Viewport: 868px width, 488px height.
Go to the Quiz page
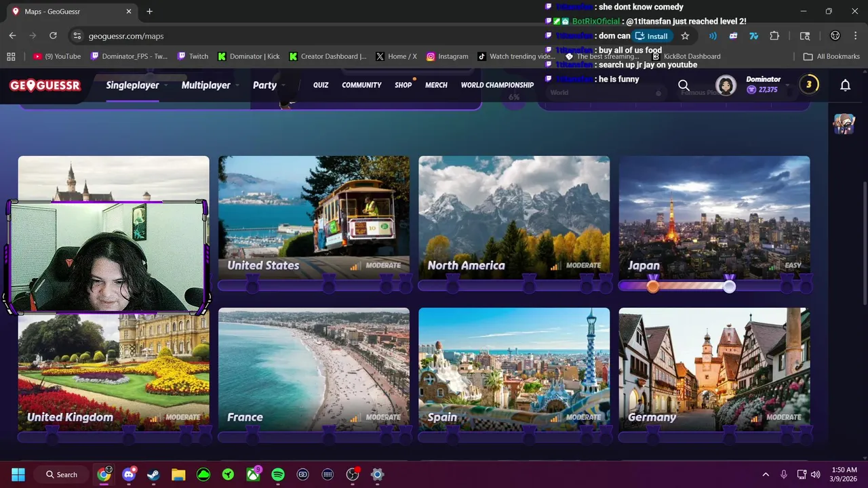(x=321, y=85)
